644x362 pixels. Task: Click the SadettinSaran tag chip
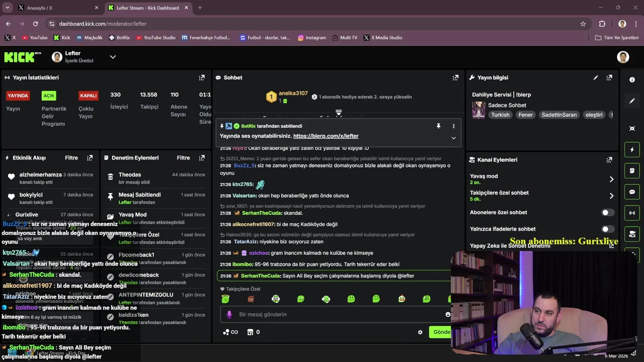click(x=559, y=115)
